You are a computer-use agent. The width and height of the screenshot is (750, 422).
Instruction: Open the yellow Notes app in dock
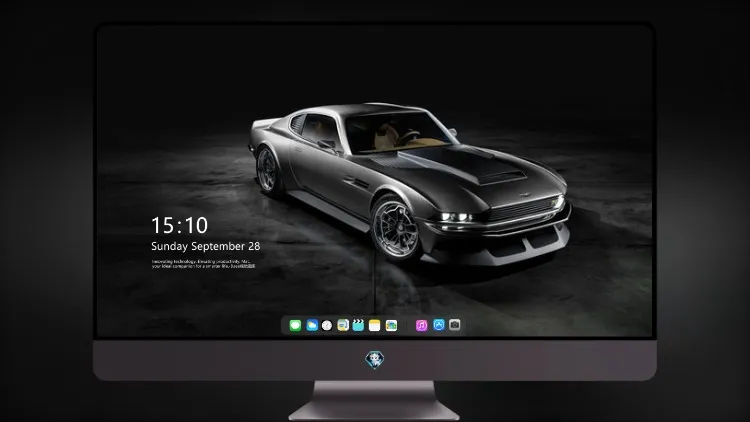(x=375, y=325)
